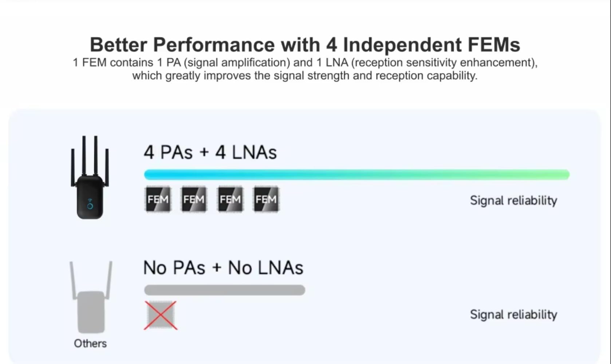Click the "Better Performance with 4 Independent FEMs" title
The width and height of the screenshot is (611, 364).
(x=305, y=45)
